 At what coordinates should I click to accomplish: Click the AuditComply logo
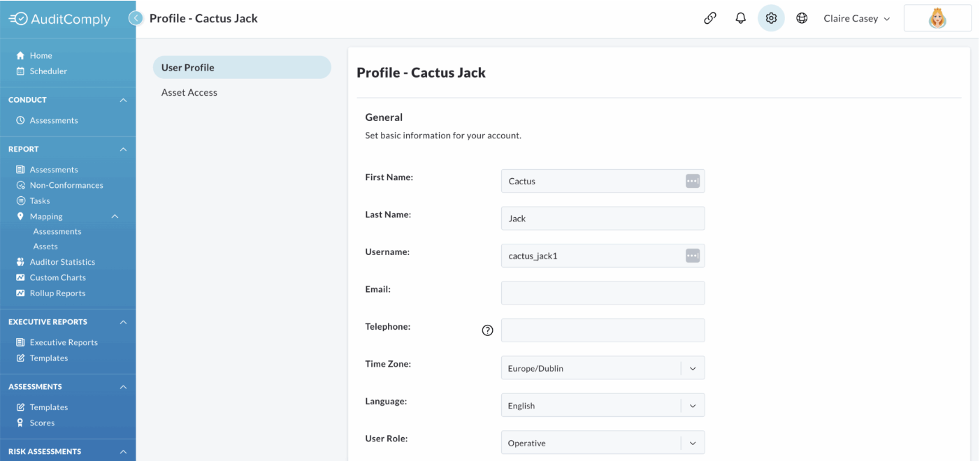(x=59, y=19)
